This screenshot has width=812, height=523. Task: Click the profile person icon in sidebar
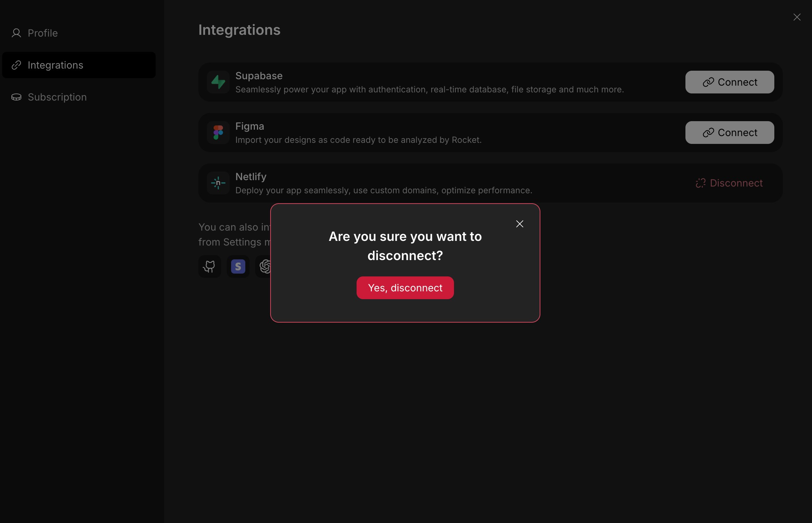tap(16, 33)
